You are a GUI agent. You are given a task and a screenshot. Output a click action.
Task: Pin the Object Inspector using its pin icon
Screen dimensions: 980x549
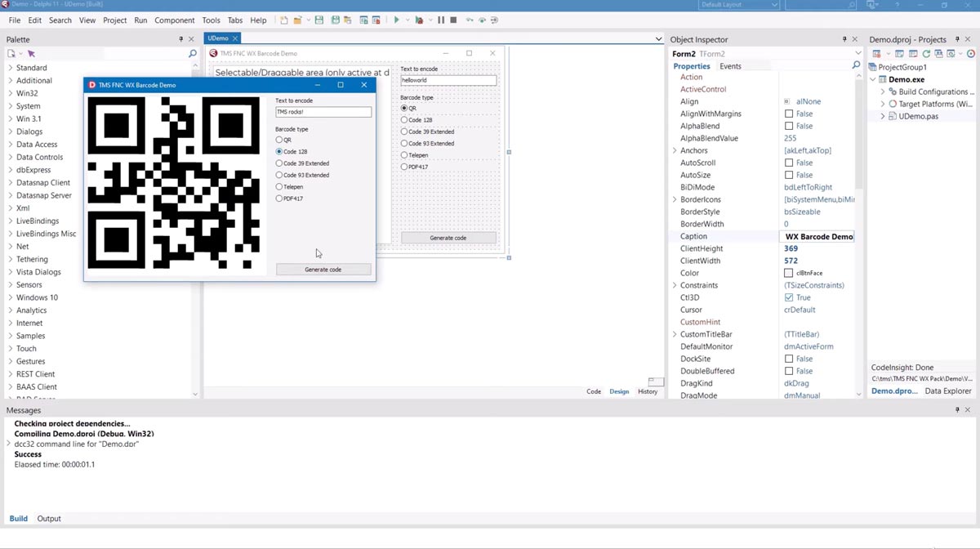[x=844, y=38]
